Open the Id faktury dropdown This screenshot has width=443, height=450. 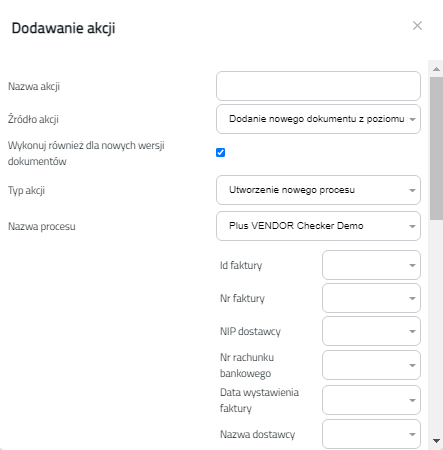tap(371, 265)
